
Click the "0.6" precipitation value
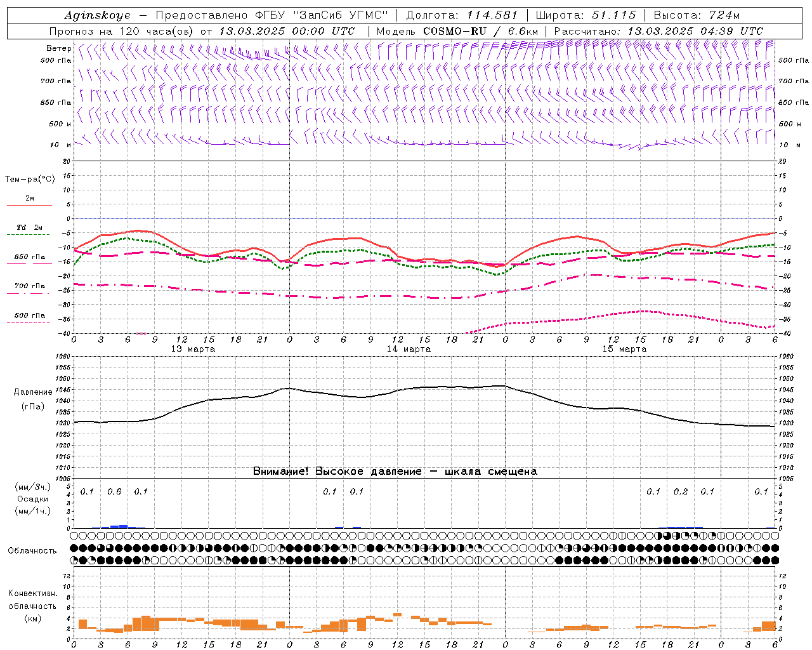114,492
